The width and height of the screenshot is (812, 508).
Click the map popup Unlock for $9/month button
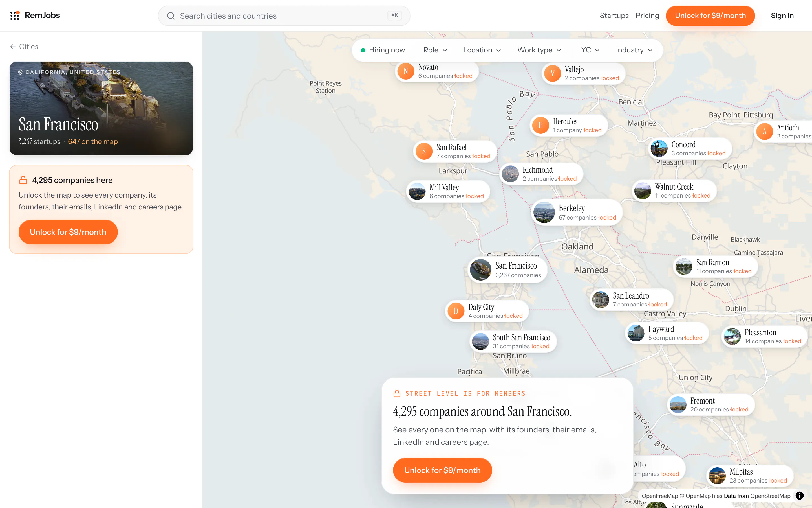[442, 470]
